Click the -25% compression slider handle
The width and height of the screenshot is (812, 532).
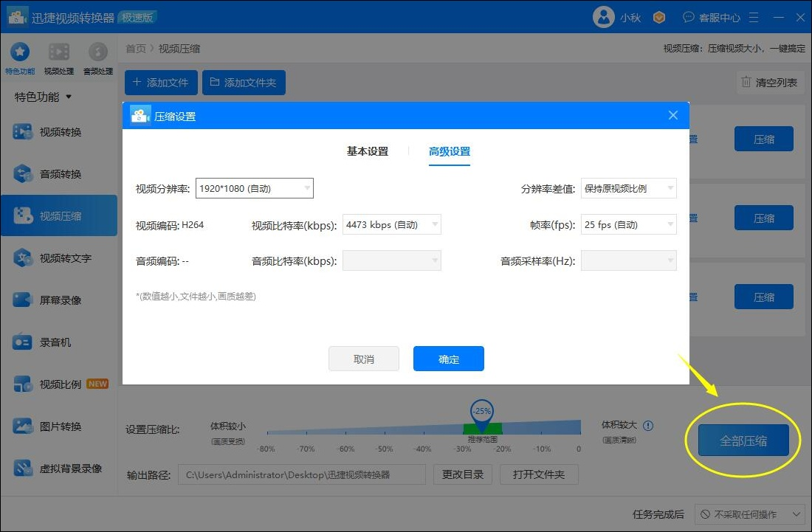[482, 415]
